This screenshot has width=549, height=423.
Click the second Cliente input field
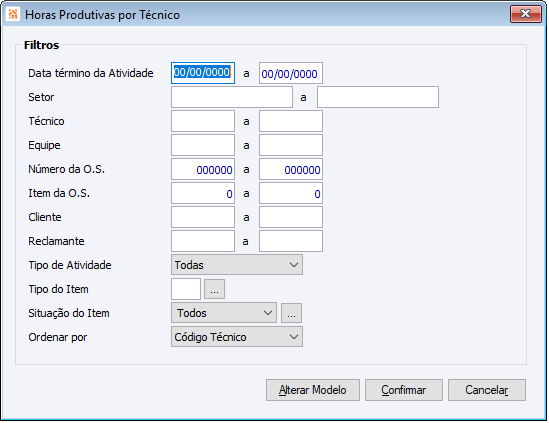coord(291,217)
